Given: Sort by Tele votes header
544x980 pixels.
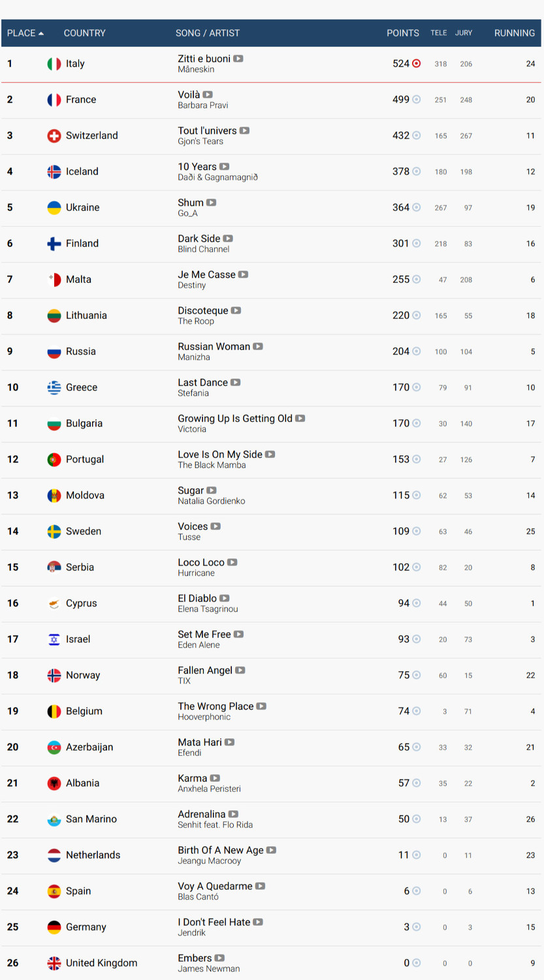Looking at the screenshot, I should pyautogui.click(x=439, y=33).
